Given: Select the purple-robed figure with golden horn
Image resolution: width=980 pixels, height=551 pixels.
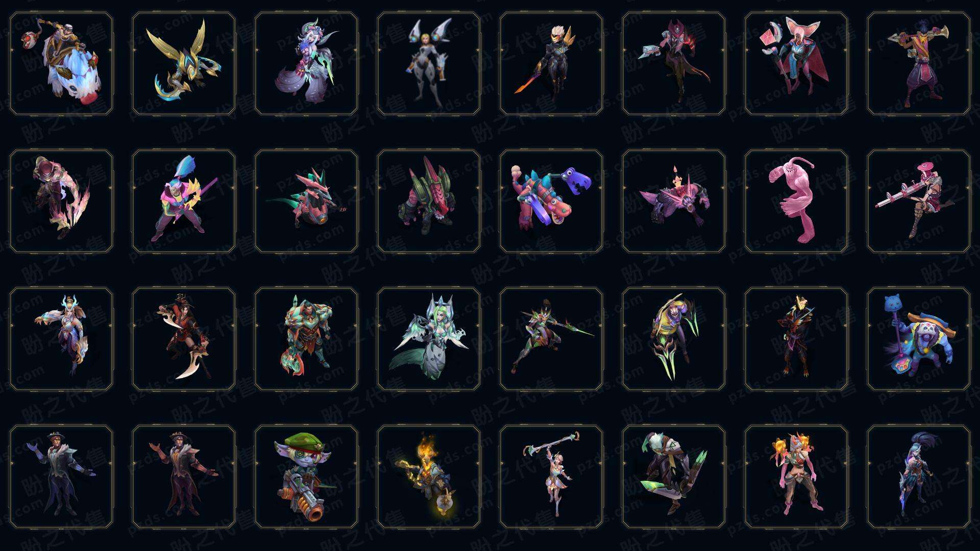Looking at the screenshot, I should click(919, 64).
